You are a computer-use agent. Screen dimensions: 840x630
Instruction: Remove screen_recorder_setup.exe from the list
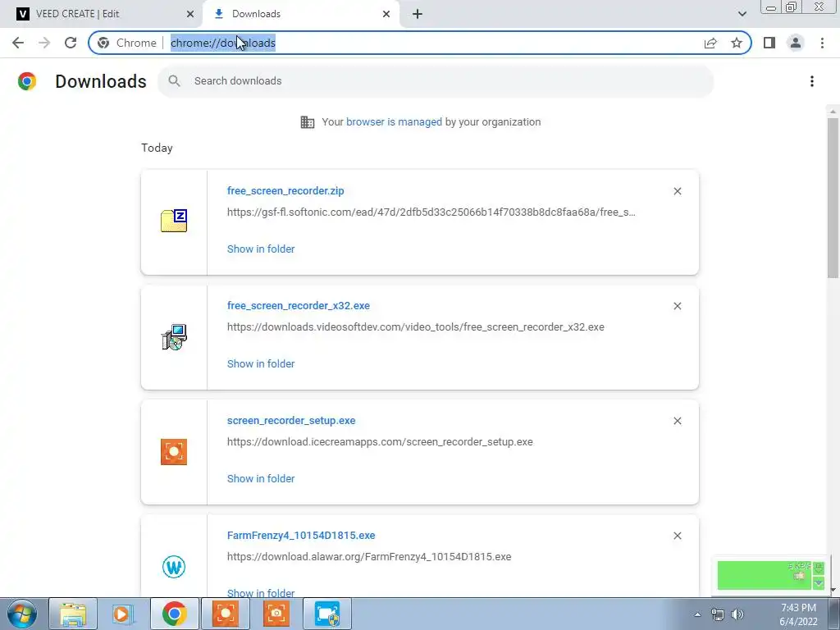click(x=677, y=421)
